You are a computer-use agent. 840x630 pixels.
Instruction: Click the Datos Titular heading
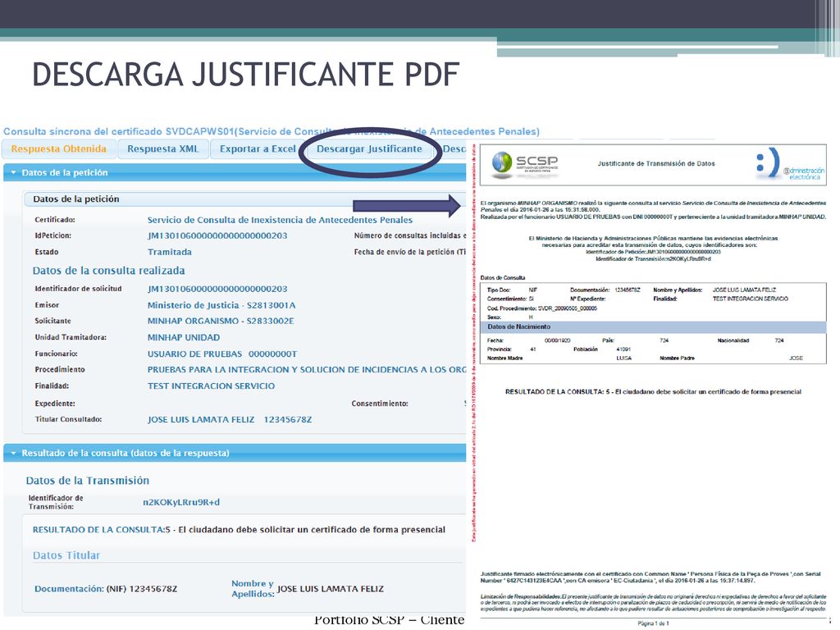pyautogui.click(x=66, y=555)
